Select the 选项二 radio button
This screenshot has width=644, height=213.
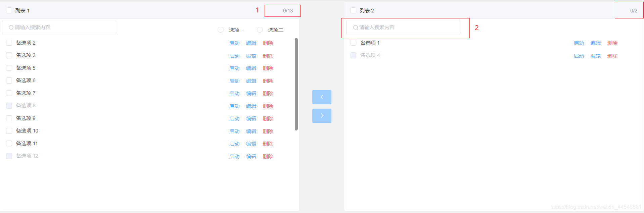coord(260,30)
